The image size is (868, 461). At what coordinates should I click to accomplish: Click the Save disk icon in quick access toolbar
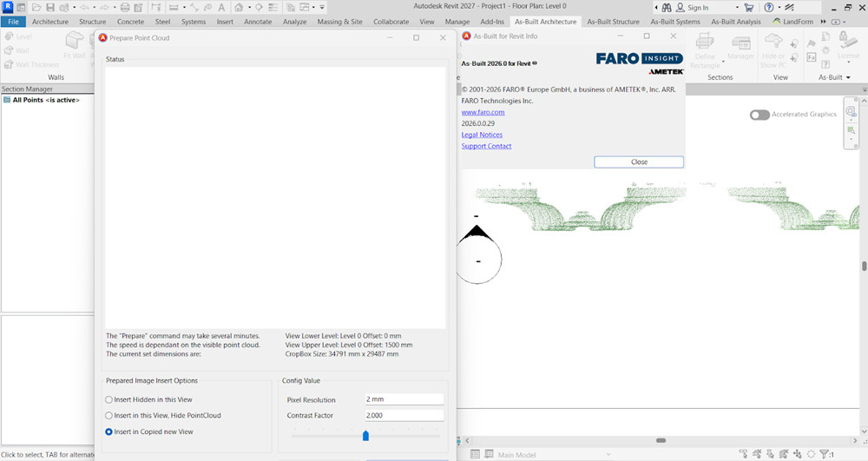(x=50, y=7)
